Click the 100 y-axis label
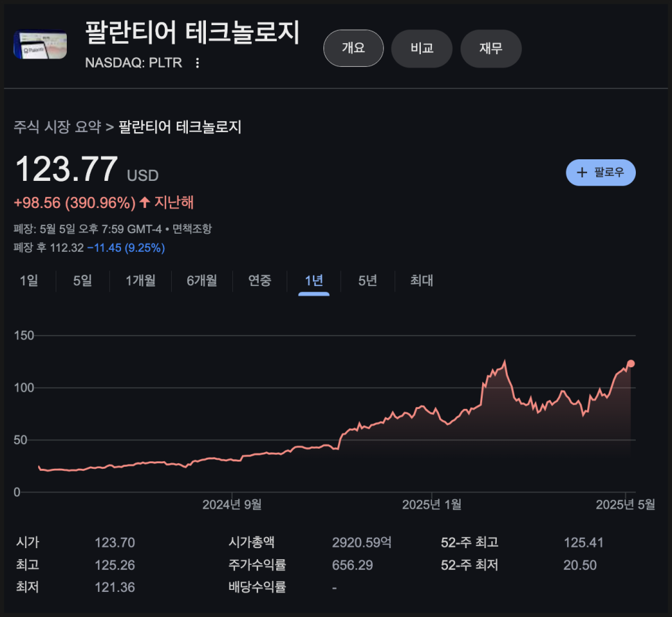Viewport: 672px width, 617px height. click(x=24, y=387)
